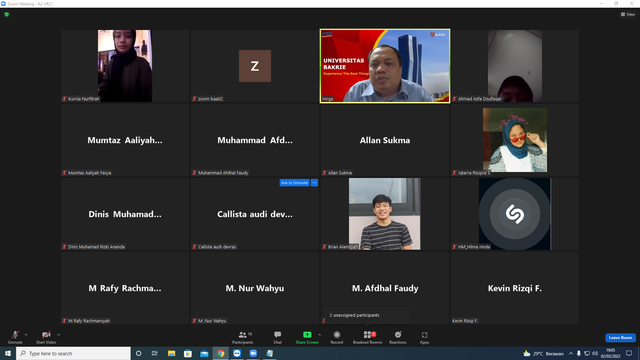The width and height of the screenshot is (640, 360).
Task: Open audio options arrow next to Unmute
Action: tap(26, 335)
